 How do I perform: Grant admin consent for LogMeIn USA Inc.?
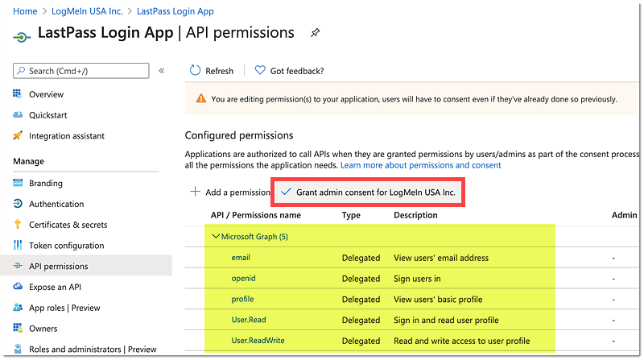coord(368,192)
